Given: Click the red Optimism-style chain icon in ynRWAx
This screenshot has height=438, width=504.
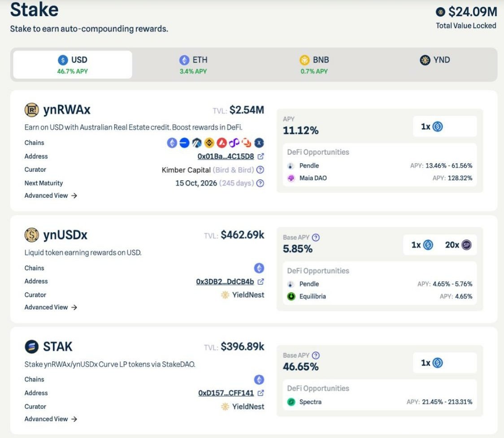Looking at the screenshot, I should (222, 143).
